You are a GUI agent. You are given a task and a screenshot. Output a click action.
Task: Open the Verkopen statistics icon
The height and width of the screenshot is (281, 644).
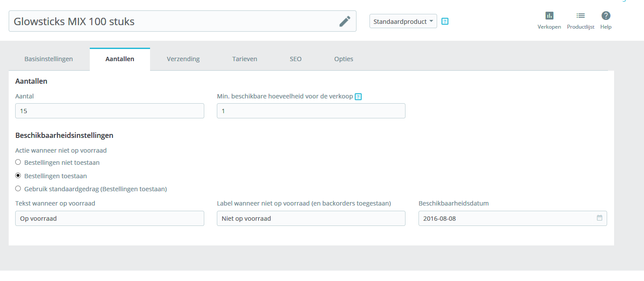point(549,16)
